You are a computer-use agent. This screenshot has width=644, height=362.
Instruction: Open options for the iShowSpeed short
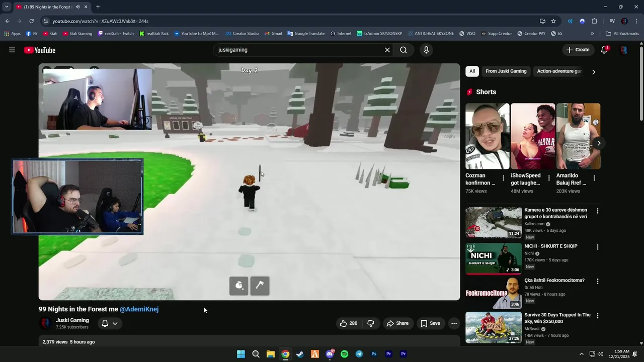549,178
